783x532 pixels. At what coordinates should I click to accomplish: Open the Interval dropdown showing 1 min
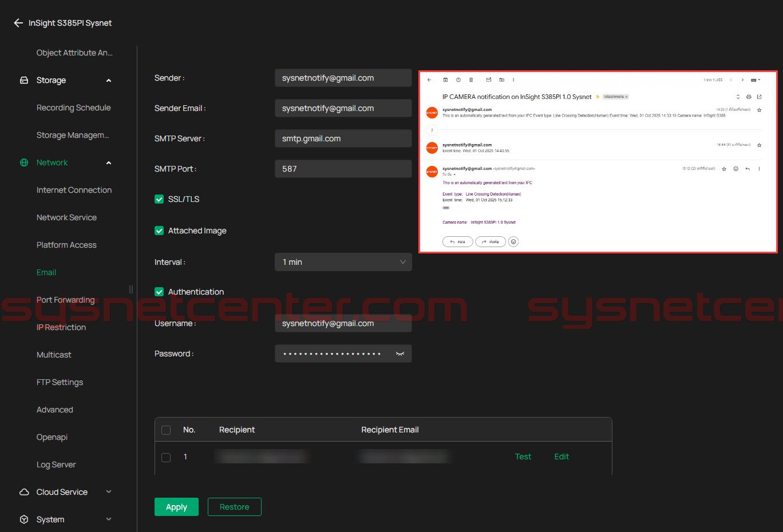[343, 262]
